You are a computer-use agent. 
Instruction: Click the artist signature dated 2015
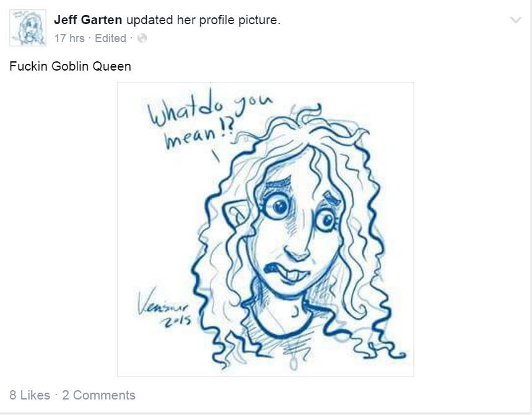[x=164, y=307]
